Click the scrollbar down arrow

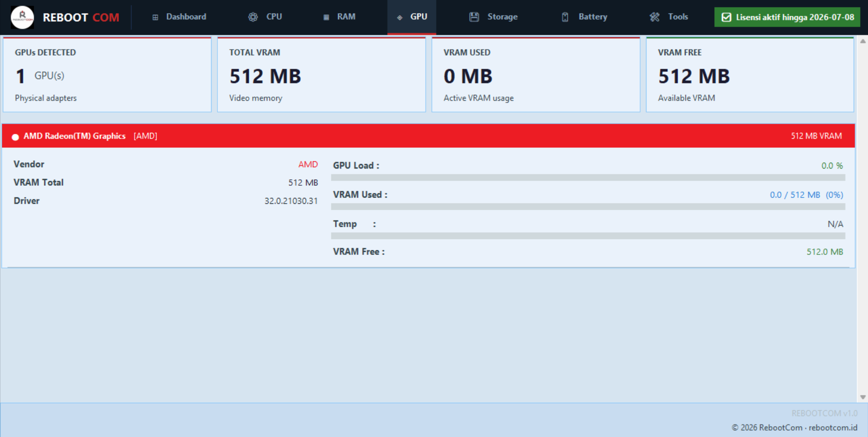point(863,397)
